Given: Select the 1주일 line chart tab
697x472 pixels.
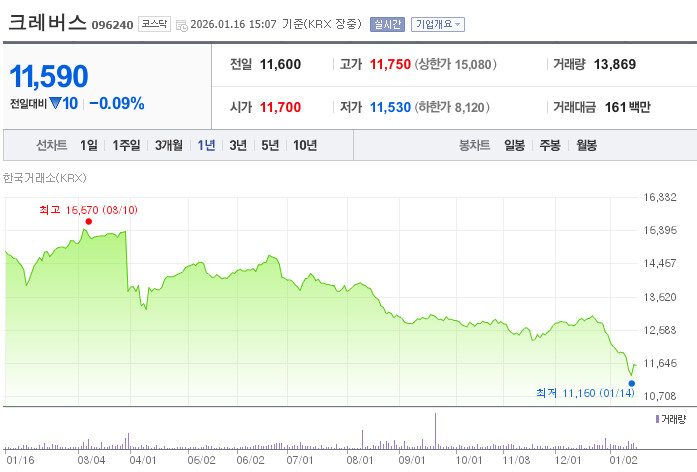Looking at the screenshot, I should click(x=126, y=145).
